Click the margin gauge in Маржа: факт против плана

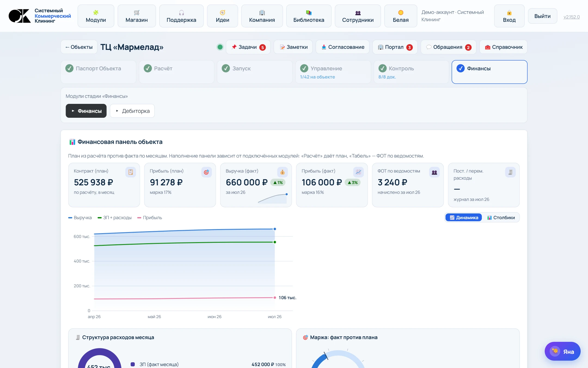(x=338, y=358)
